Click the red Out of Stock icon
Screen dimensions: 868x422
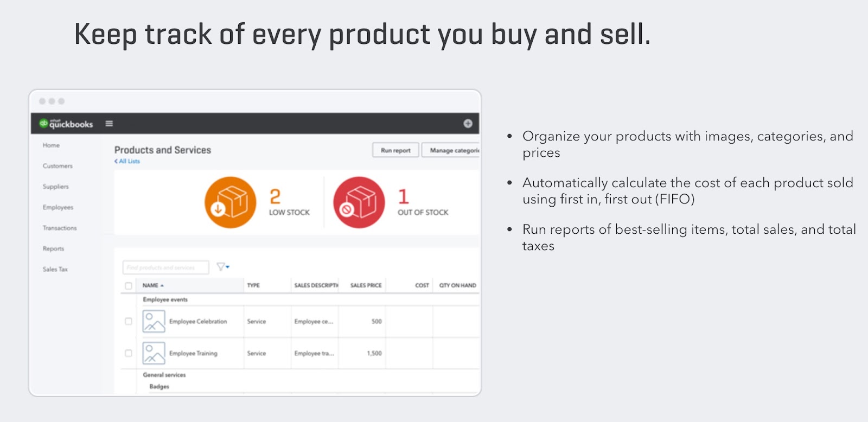coord(359,202)
